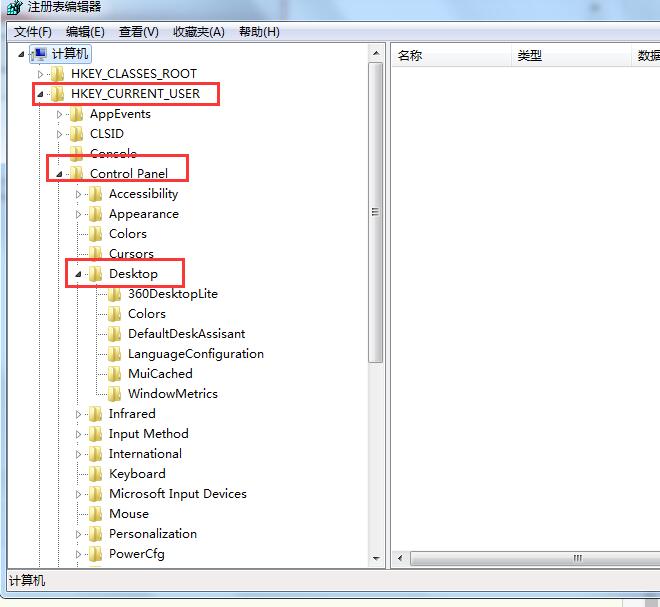Open the 查看(V) menu

[x=138, y=32]
